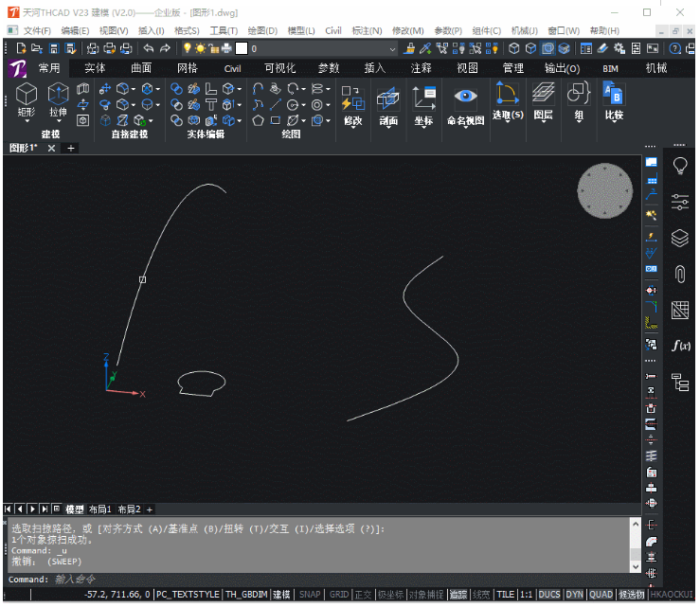Open the 文件(F) menu
The image size is (700, 607).
click(x=37, y=31)
